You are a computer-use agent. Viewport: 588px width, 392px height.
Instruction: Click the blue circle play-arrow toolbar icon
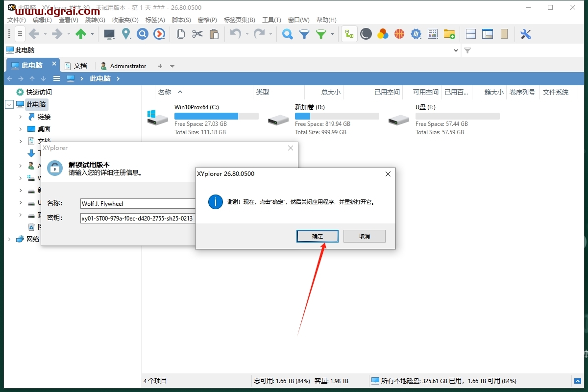tap(159, 34)
